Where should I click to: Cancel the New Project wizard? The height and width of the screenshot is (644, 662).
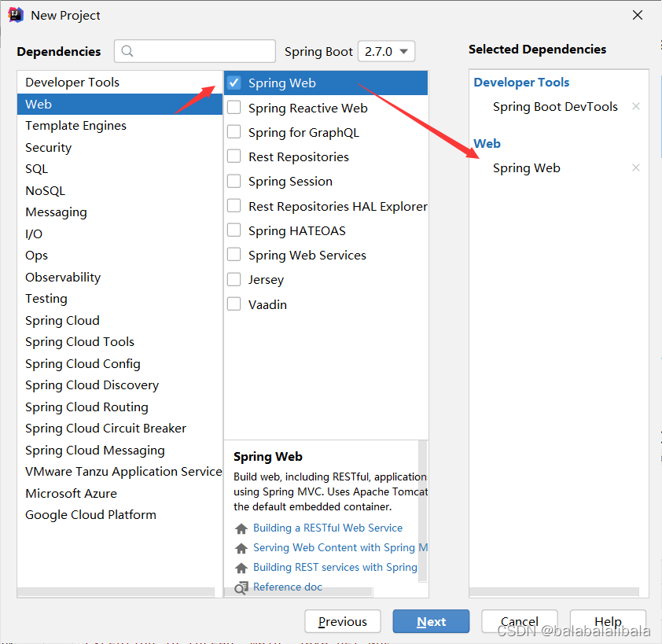519,621
